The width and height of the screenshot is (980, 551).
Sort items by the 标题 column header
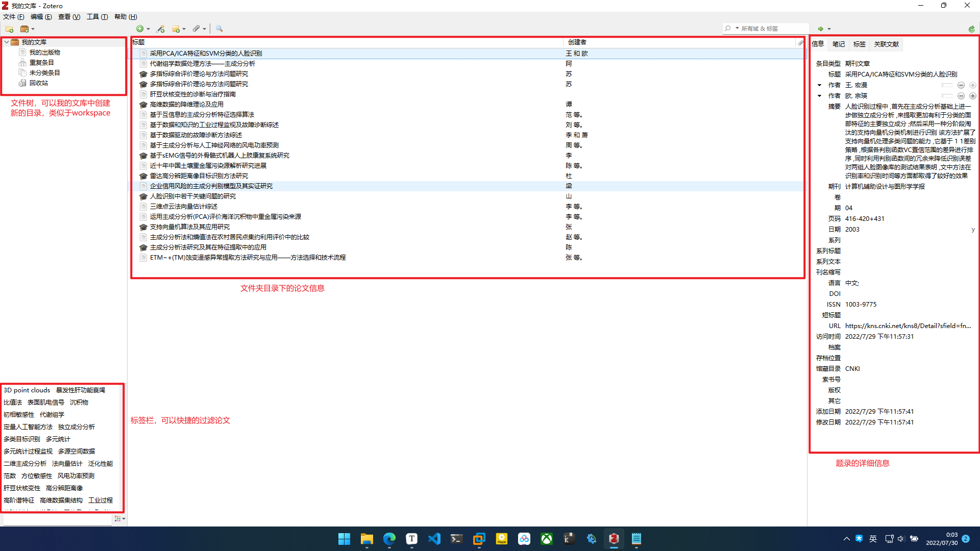pos(347,42)
